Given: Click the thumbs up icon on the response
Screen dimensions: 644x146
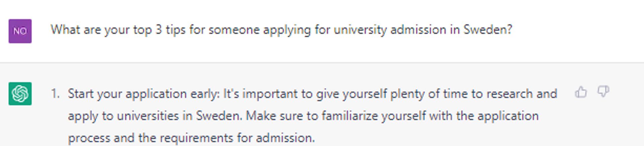Looking at the screenshot, I should point(581,92).
